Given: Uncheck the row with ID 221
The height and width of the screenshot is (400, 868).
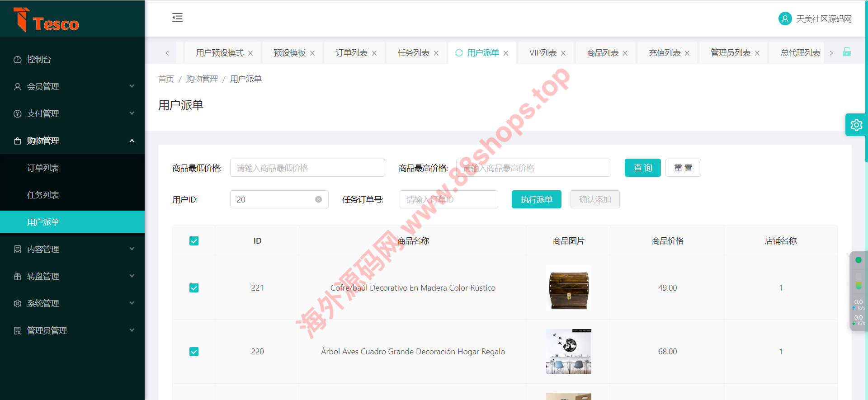Looking at the screenshot, I should click(194, 288).
